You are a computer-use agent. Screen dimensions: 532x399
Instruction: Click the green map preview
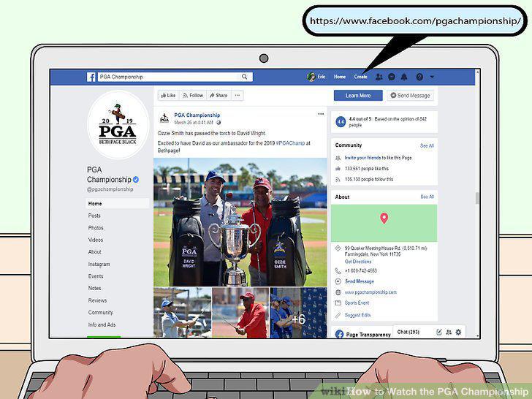click(384, 224)
